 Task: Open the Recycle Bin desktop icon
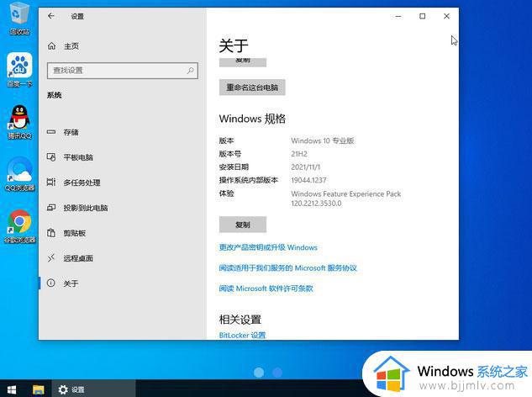[19, 19]
